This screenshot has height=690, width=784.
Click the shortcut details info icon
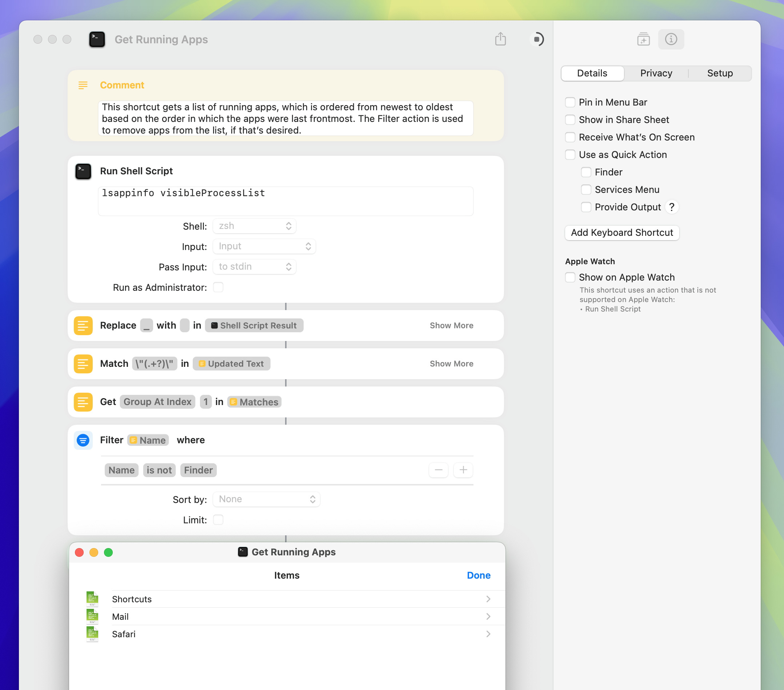tap(671, 39)
